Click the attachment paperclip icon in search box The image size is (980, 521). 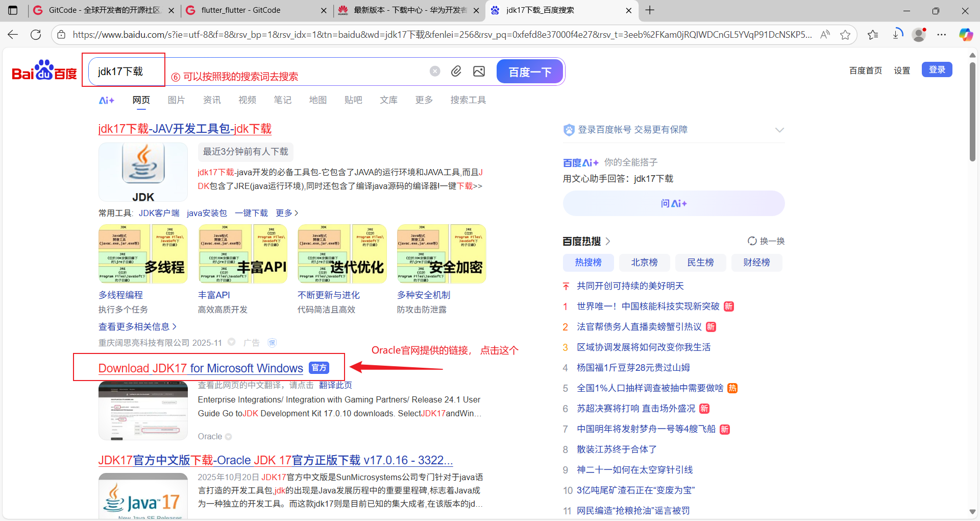click(456, 71)
